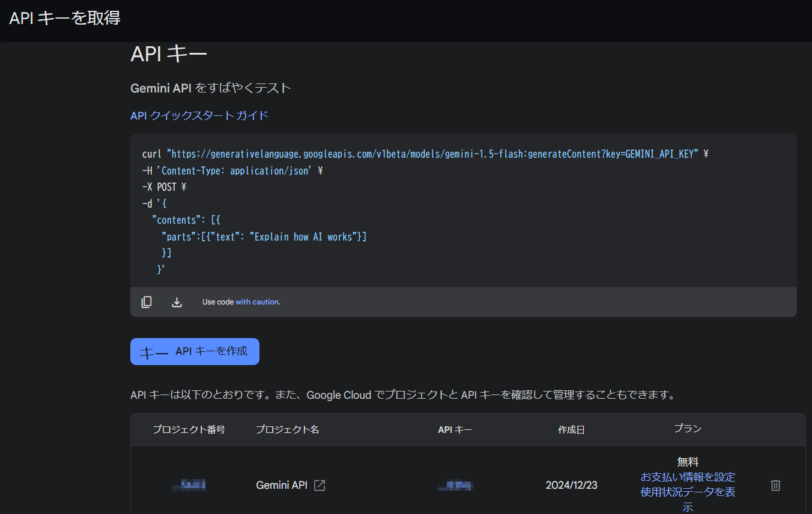
Task: Select the creation date 2024/12/23
Action: (x=571, y=485)
